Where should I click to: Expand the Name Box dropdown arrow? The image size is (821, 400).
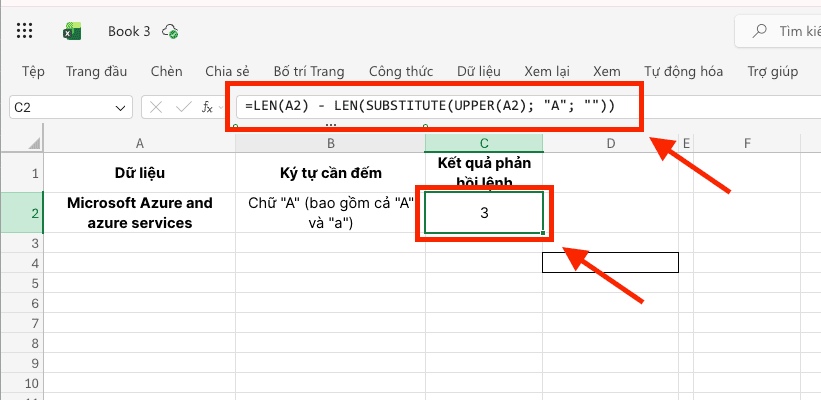pos(122,107)
